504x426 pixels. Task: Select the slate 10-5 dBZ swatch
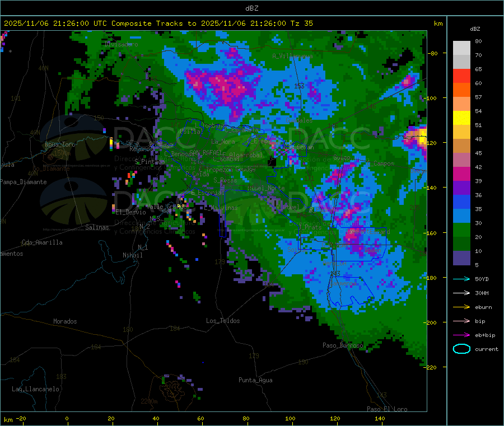[x=461, y=258]
